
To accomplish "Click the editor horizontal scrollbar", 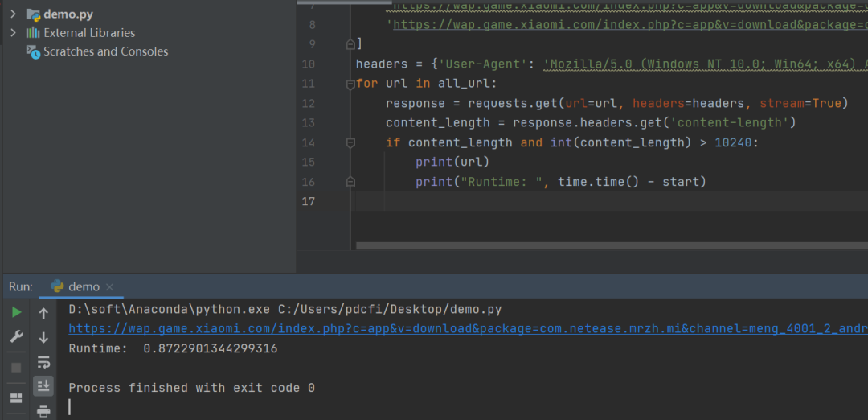I will point(612,245).
